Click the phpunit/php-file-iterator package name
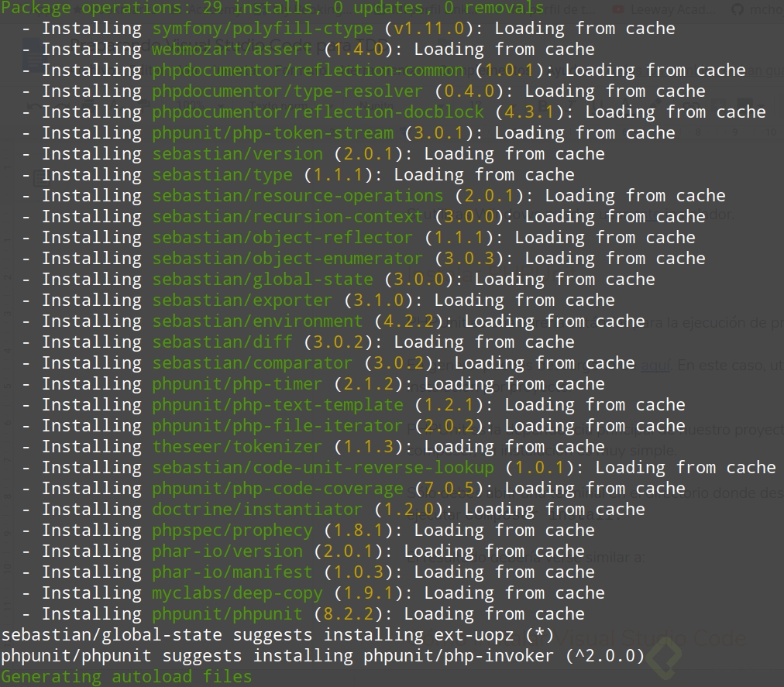This screenshot has width=784, height=687. coord(277,426)
